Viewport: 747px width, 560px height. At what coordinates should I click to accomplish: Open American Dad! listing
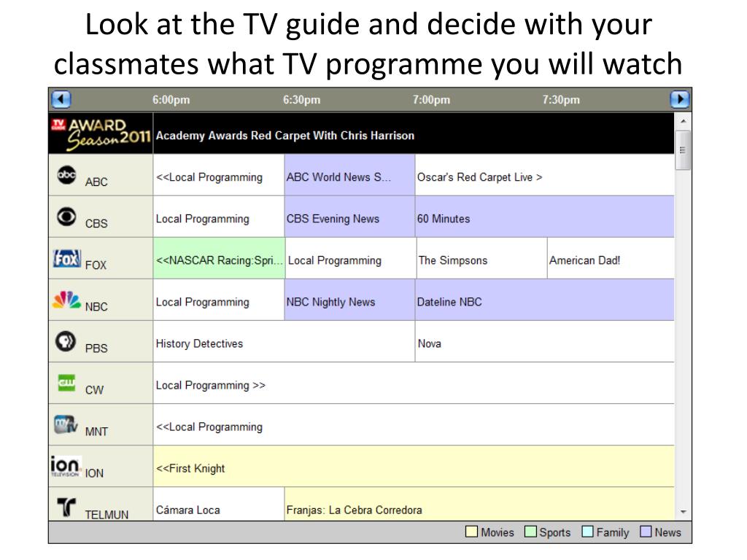[x=611, y=258]
